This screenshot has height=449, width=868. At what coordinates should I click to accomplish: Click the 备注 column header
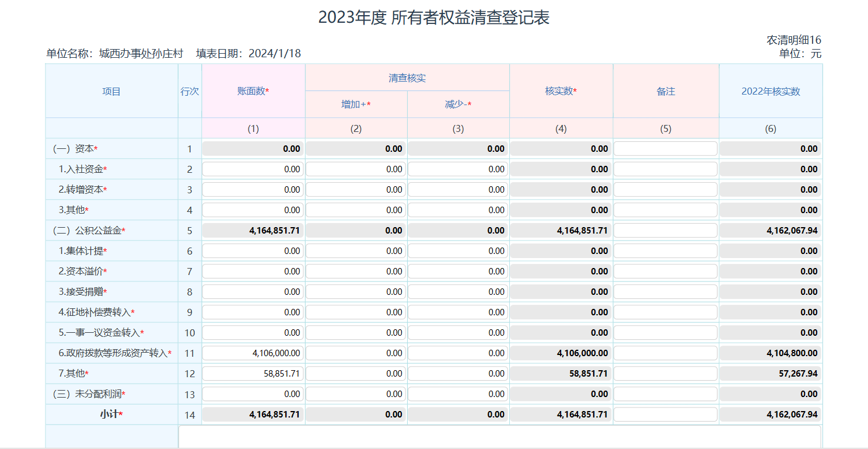point(666,91)
